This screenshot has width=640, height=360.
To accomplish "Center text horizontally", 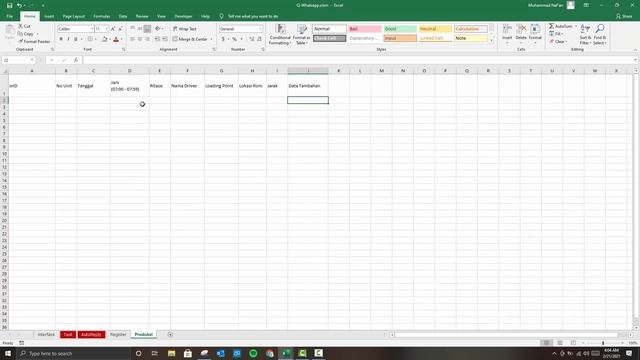I will 140,39.
